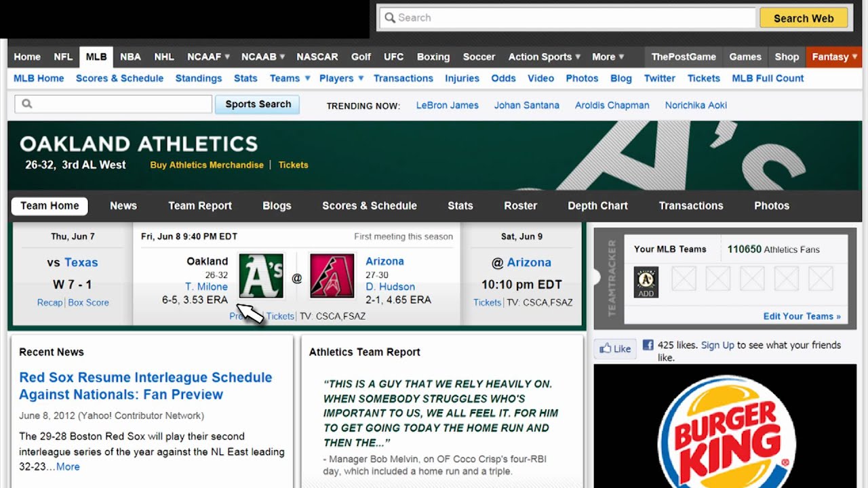This screenshot has width=868, height=488.
Task: Open MLB Full Count link
Action: 768,78
